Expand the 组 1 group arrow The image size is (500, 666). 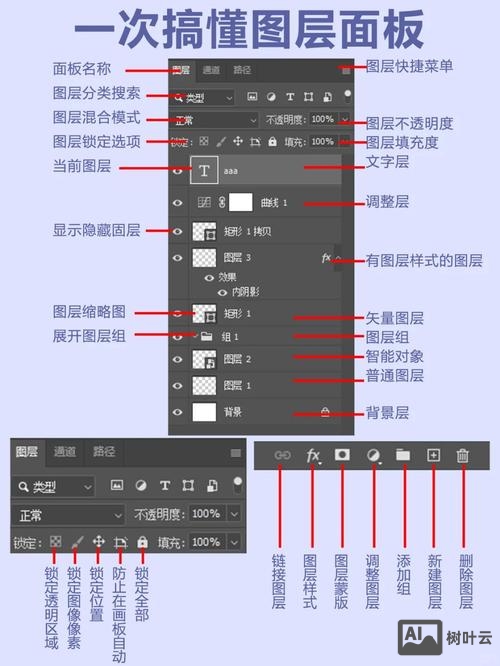click(x=195, y=336)
